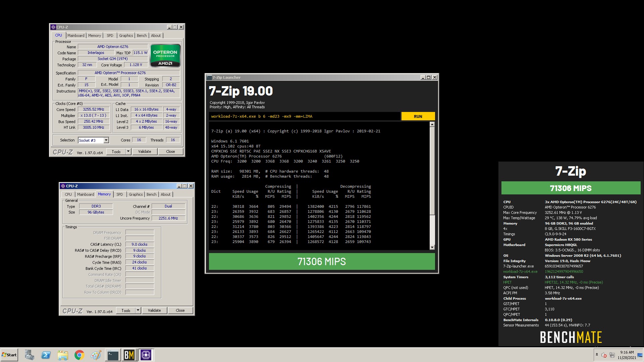Select the memory Size value 96 GBytes
Image resolution: width=644 pixels, height=362 pixels.
pyautogui.click(x=96, y=212)
